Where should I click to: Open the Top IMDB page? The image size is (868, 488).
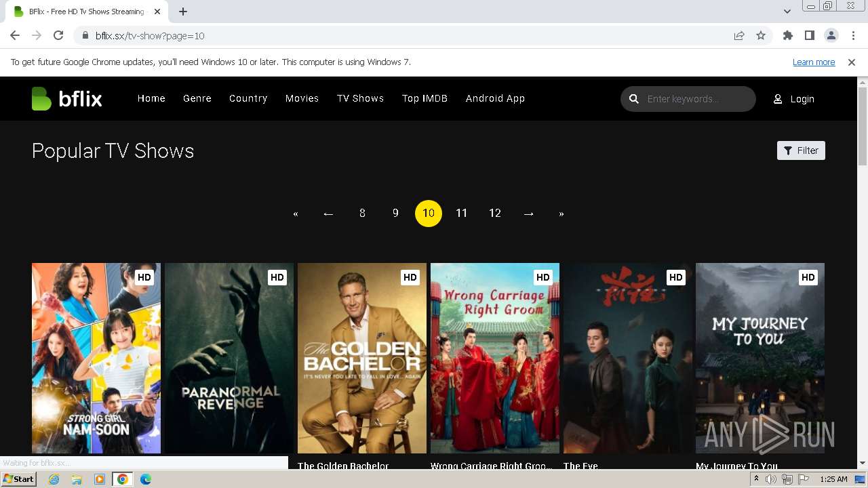425,98
